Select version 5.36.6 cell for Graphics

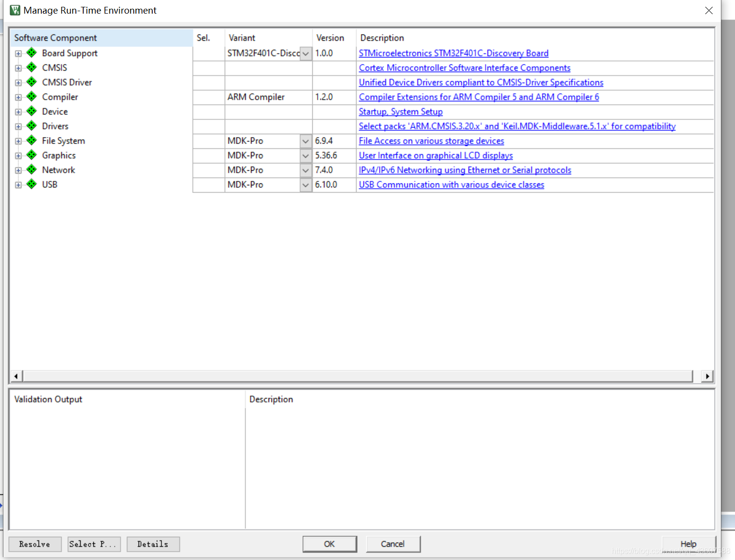[334, 156]
